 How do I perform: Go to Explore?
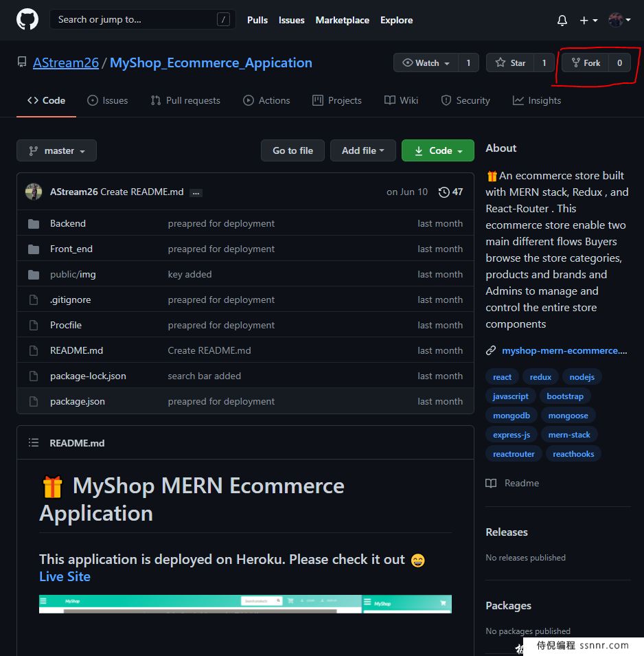point(396,20)
